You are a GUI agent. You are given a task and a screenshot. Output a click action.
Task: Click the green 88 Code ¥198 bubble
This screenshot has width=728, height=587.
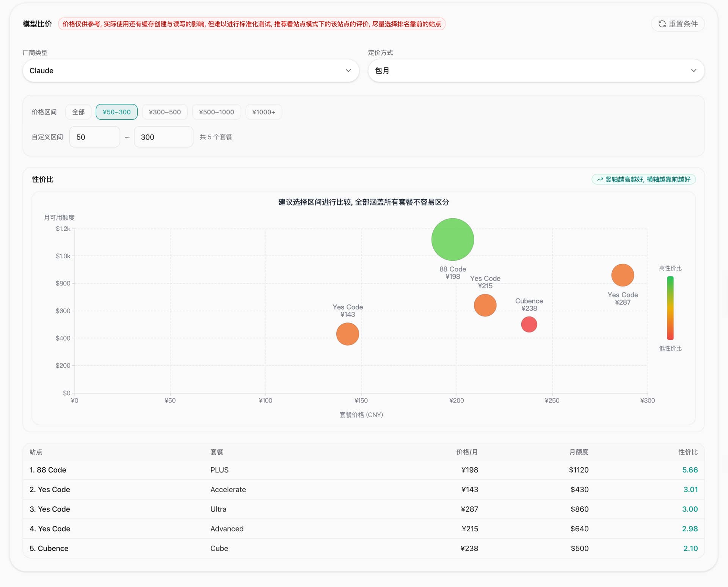452,239
